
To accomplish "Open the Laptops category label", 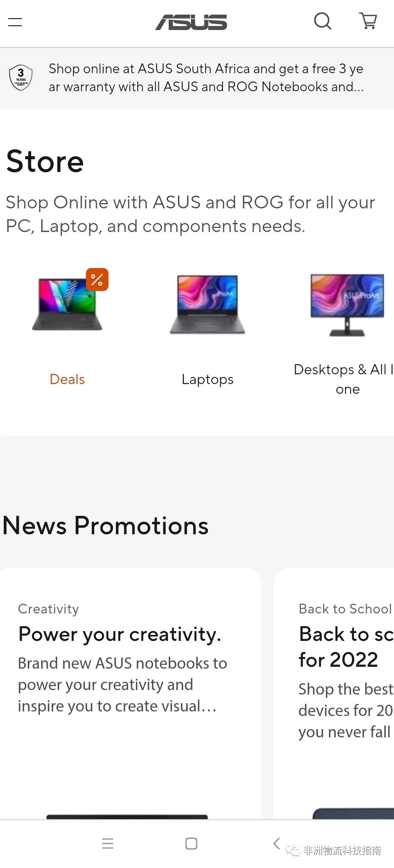I will tap(208, 380).
